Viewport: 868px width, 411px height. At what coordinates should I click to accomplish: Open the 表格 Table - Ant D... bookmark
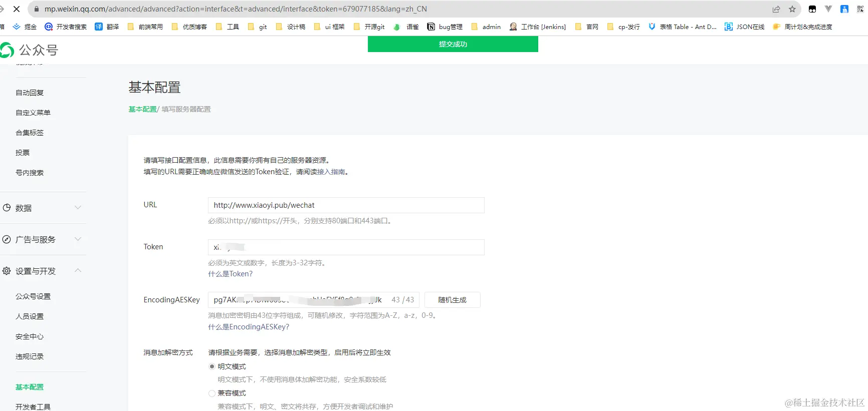click(683, 27)
